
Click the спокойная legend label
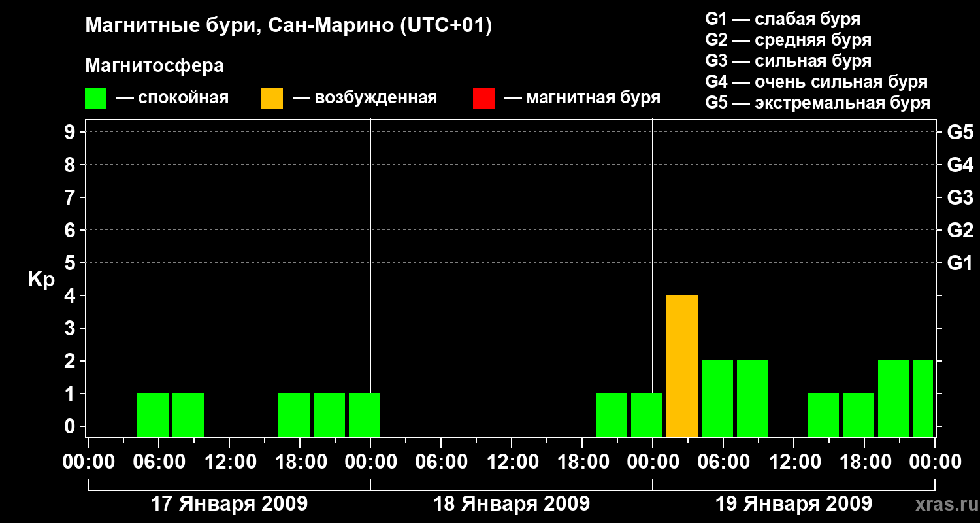click(183, 99)
